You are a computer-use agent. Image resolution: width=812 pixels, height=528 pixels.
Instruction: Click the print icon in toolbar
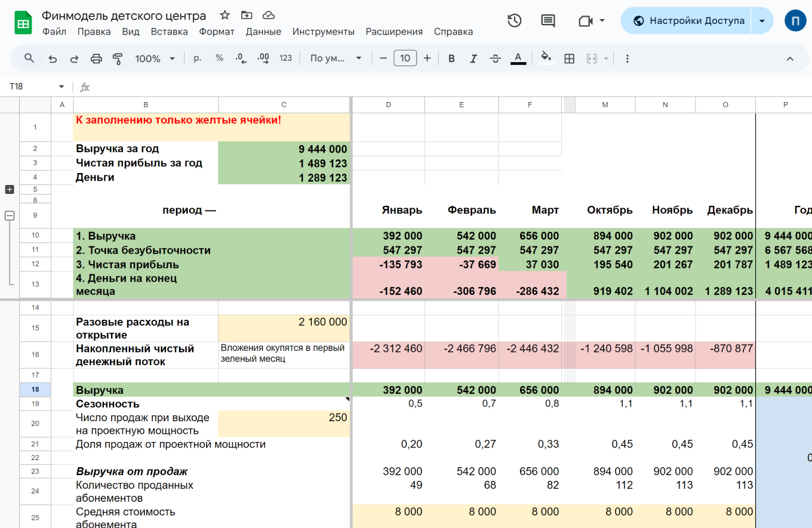point(96,58)
